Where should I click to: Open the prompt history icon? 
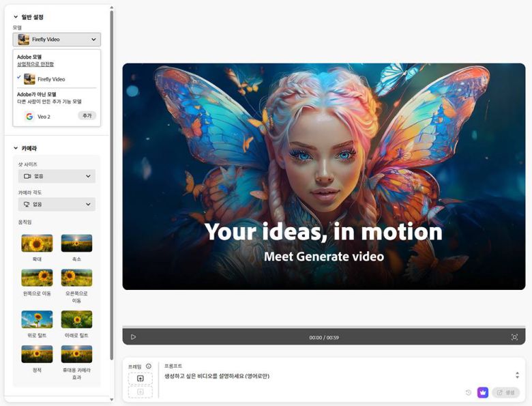(469, 392)
